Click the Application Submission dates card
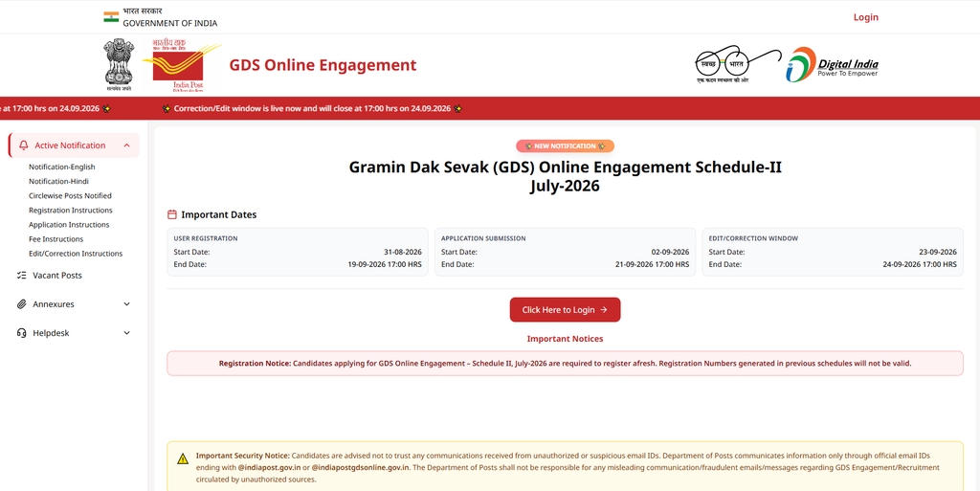Viewport: 980px width, 491px height. coord(565,252)
